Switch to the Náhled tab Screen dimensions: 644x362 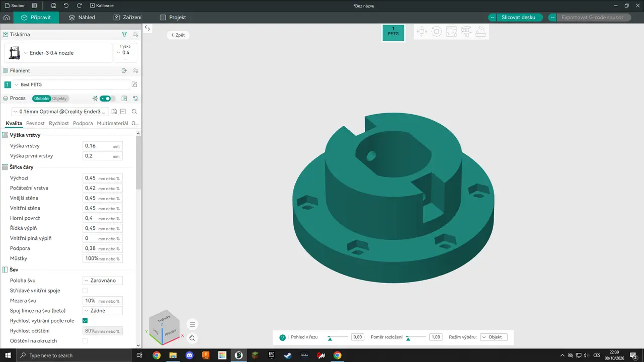(x=82, y=17)
